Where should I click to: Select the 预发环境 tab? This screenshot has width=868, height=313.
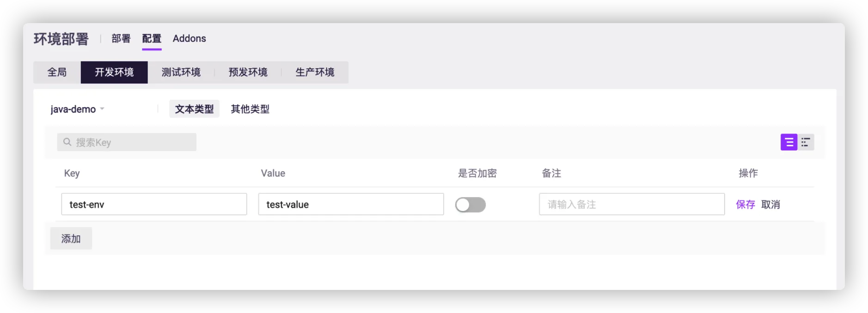[x=248, y=72]
